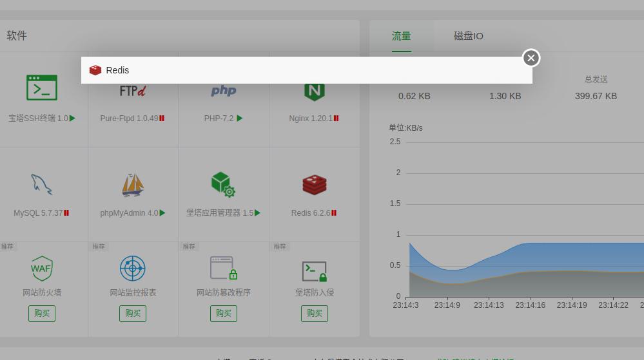
Task: Click the 23:14:16 chart axis label
Action: (x=531, y=305)
